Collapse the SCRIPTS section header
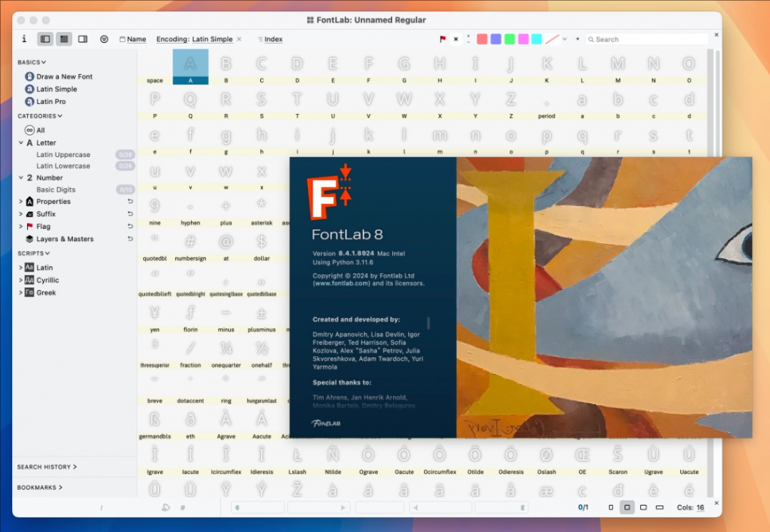 coord(34,253)
